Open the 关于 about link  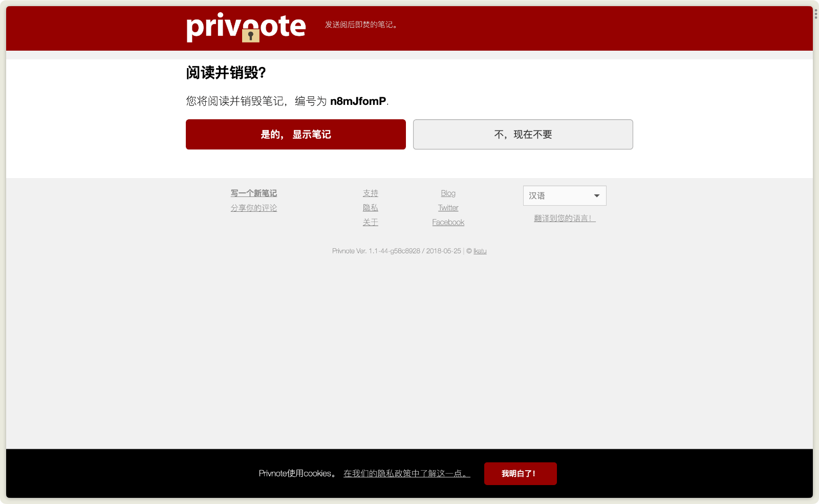click(x=370, y=223)
